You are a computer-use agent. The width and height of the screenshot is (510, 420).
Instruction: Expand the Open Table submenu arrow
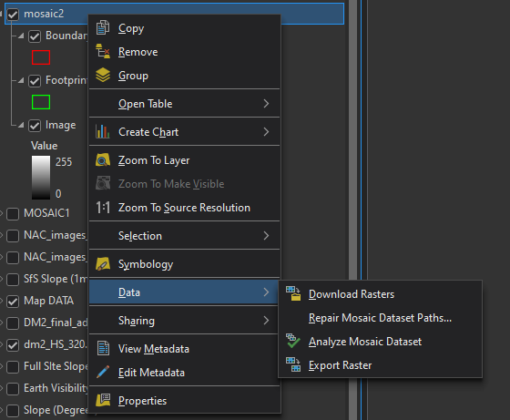tap(266, 104)
